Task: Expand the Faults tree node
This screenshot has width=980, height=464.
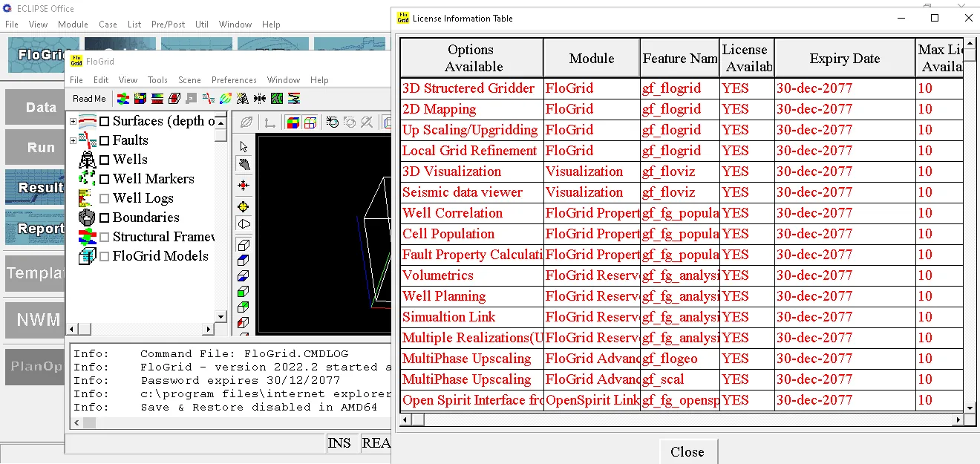Action: 73,140
